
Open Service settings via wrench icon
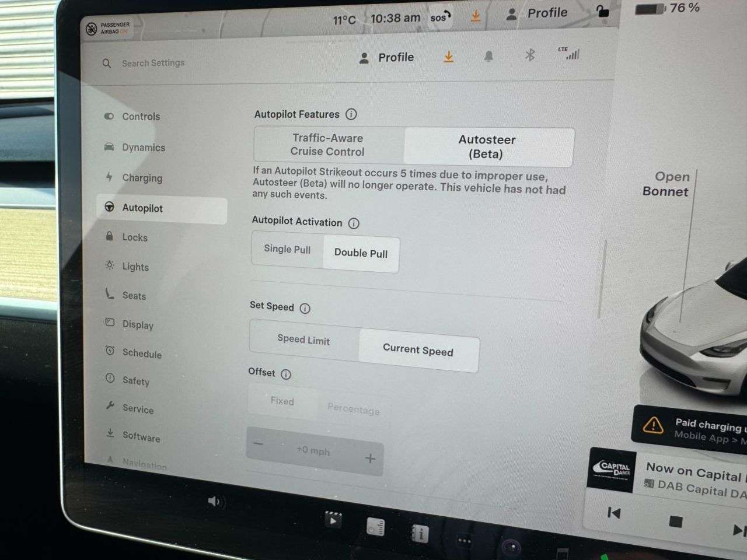coord(110,407)
